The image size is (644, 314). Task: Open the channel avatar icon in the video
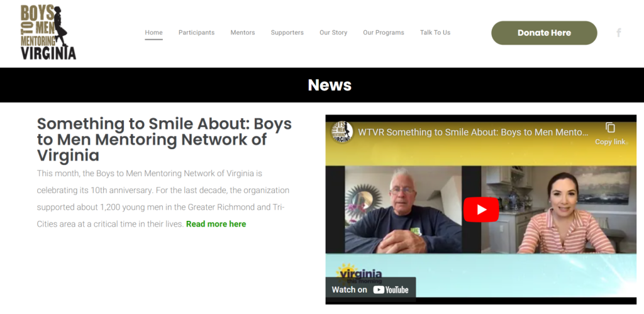342,132
